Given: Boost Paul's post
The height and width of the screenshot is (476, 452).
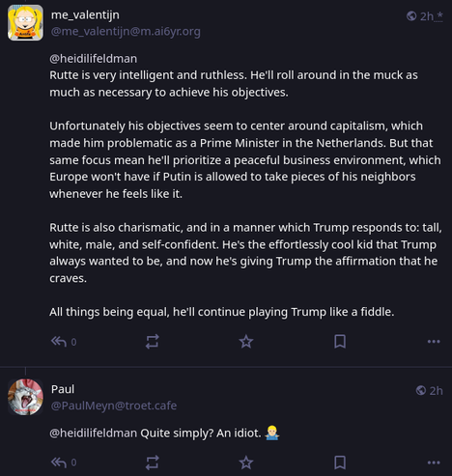Looking at the screenshot, I should click(x=152, y=462).
